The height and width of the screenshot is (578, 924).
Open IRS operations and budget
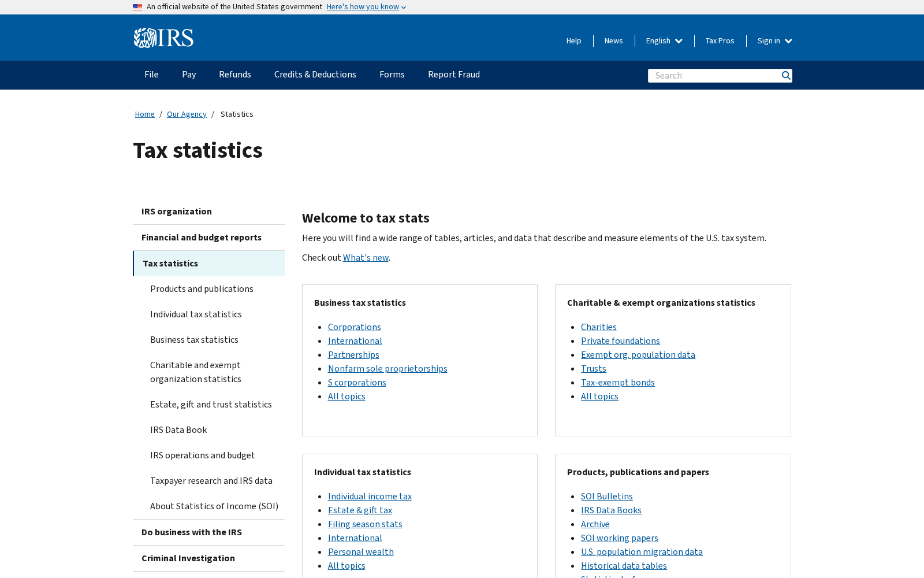(x=203, y=455)
